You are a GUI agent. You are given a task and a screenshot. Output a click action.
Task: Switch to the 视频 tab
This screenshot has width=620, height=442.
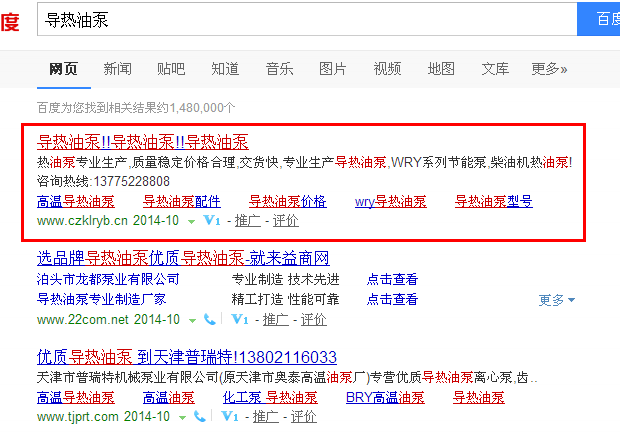click(387, 69)
